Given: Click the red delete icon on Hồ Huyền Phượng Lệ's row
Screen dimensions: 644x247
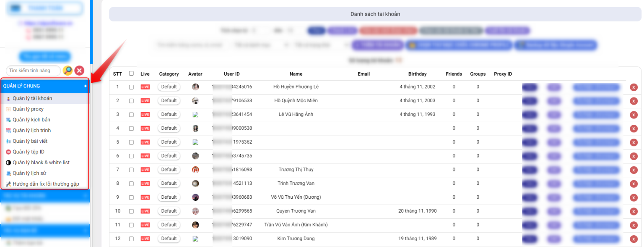Looking at the screenshot, I should (633, 87).
